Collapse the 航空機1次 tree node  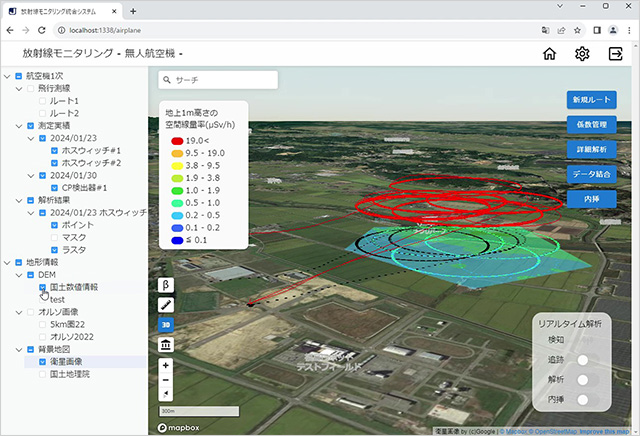[7, 77]
